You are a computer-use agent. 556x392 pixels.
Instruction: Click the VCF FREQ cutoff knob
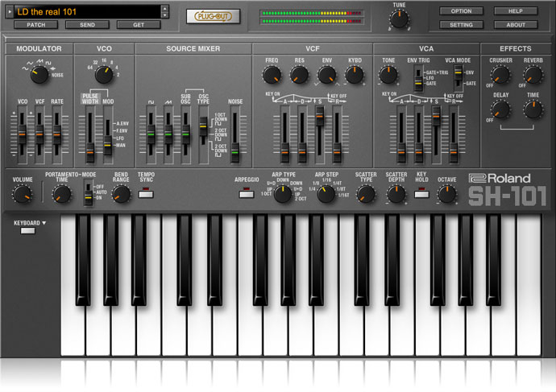[x=272, y=76]
